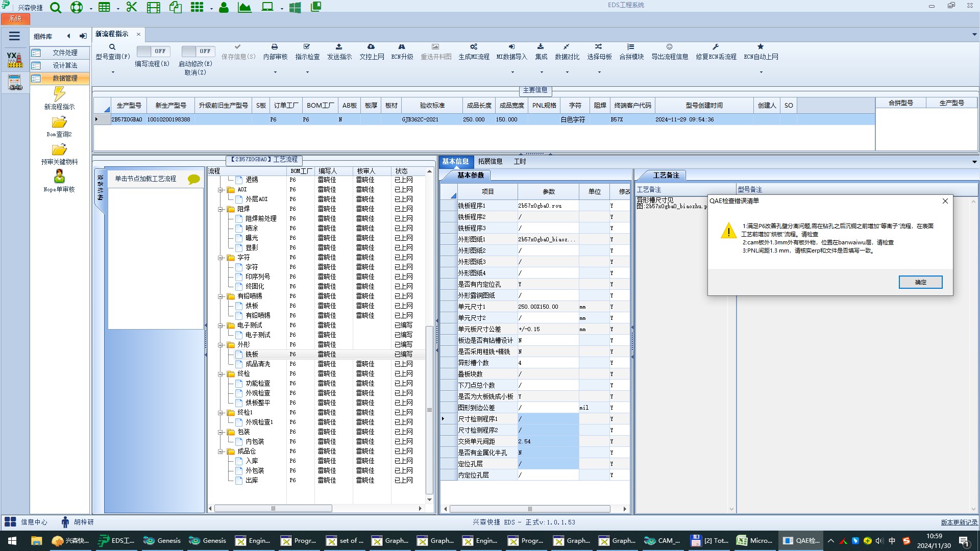Click the 内部审核 print icon

[x=275, y=47]
